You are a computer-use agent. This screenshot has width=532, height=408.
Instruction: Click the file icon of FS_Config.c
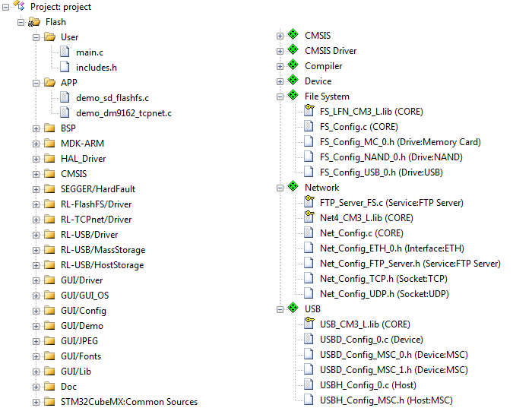pyautogui.click(x=309, y=126)
